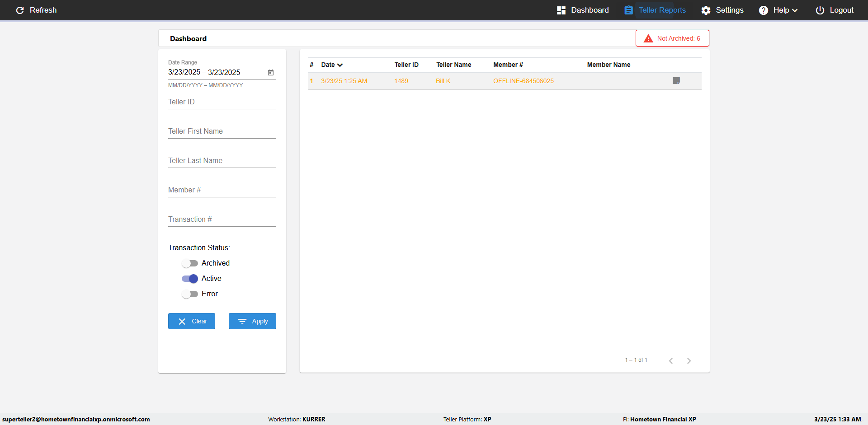The image size is (868, 425).
Task: Click teller name Bill K cell
Action: 443,81
